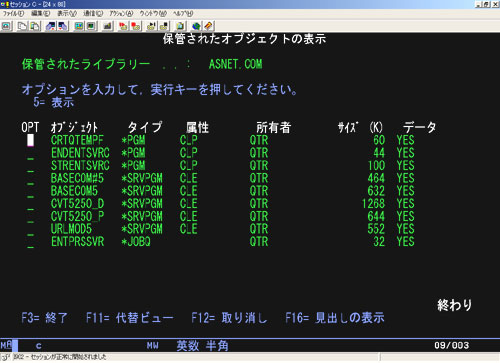The image size is (500, 363).
Task: Open the 編集(E) menu
Action: tap(41, 14)
